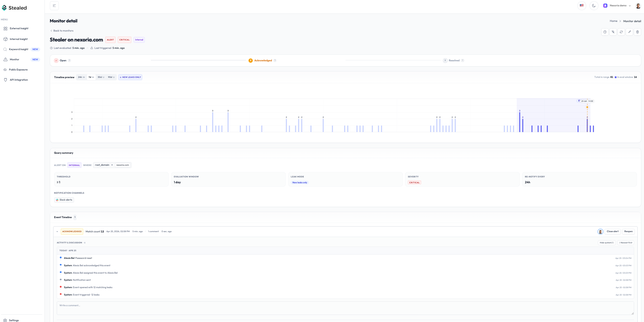
Task: Mute notifications for this monitor
Action: click(613, 32)
